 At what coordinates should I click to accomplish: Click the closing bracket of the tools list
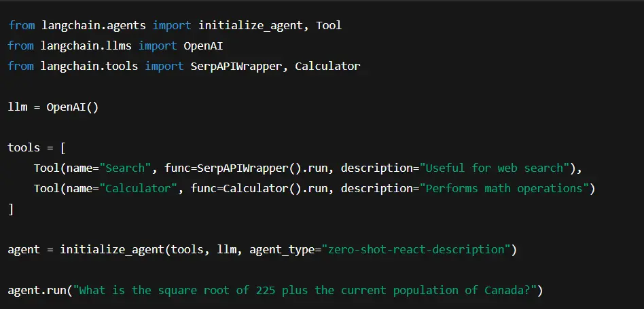click(x=11, y=208)
